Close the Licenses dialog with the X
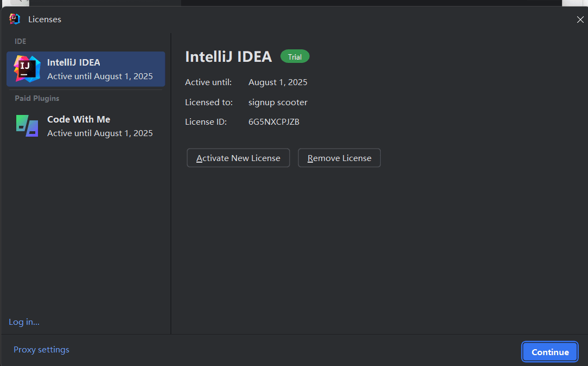The width and height of the screenshot is (588, 366). point(580,20)
